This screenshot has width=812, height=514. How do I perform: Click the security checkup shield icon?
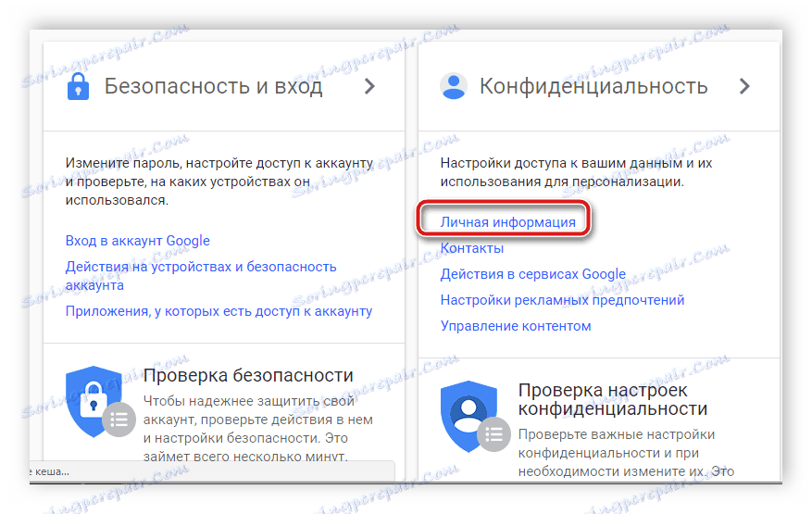tap(100, 402)
